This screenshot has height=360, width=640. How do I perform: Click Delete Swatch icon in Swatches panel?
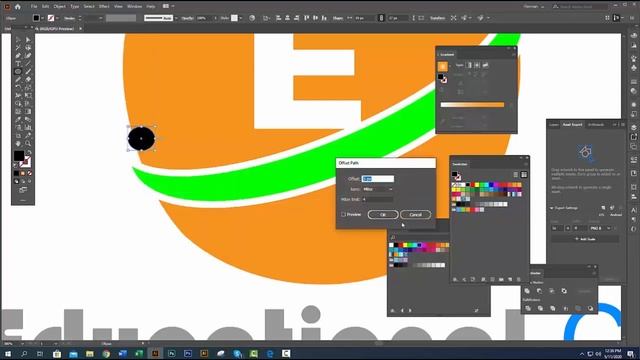click(519, 280)
